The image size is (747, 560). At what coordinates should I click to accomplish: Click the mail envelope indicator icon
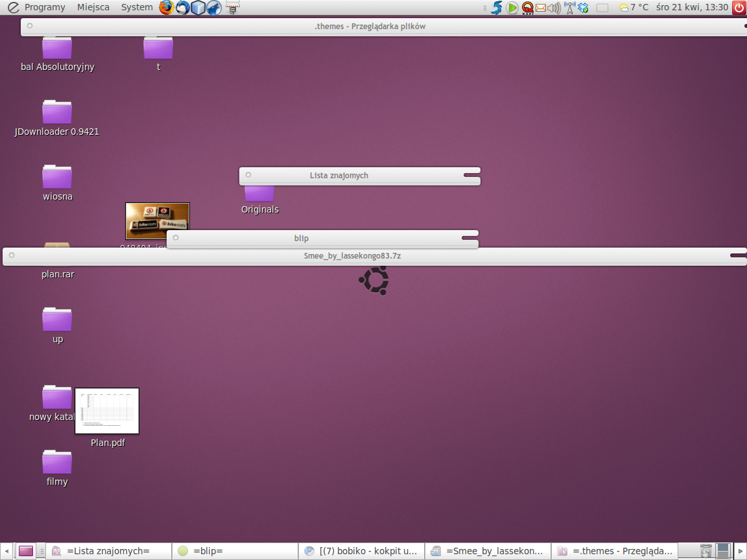click(540, 8)
